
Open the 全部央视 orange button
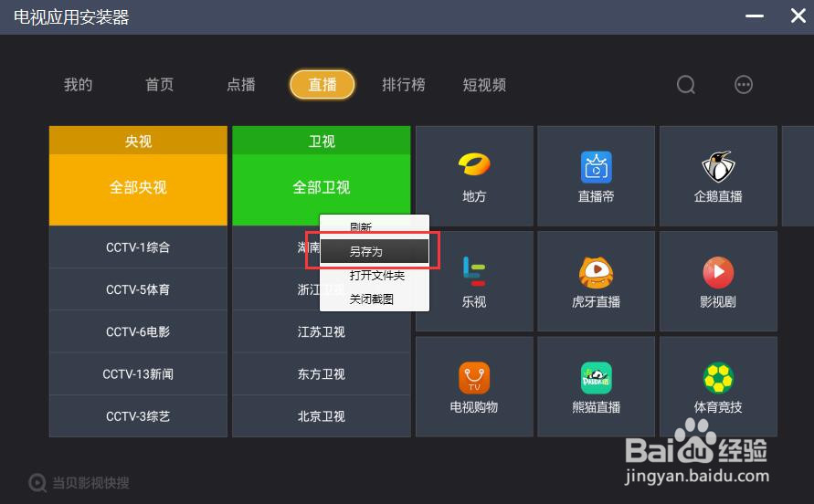tap(138, 189)
